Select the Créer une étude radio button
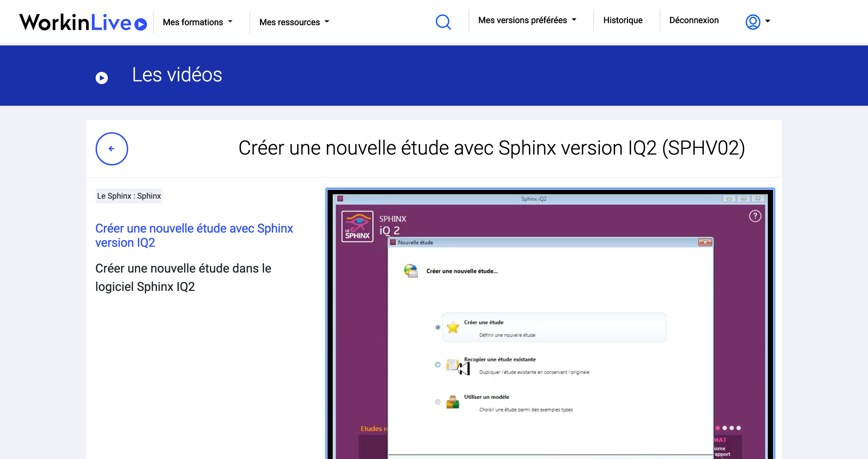The width and height of the screenshot is (868, 459). point(438,327)
